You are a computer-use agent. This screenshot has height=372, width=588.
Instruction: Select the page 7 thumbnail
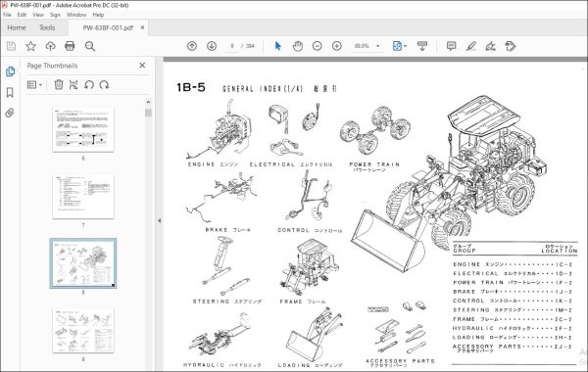pos(83,197)
